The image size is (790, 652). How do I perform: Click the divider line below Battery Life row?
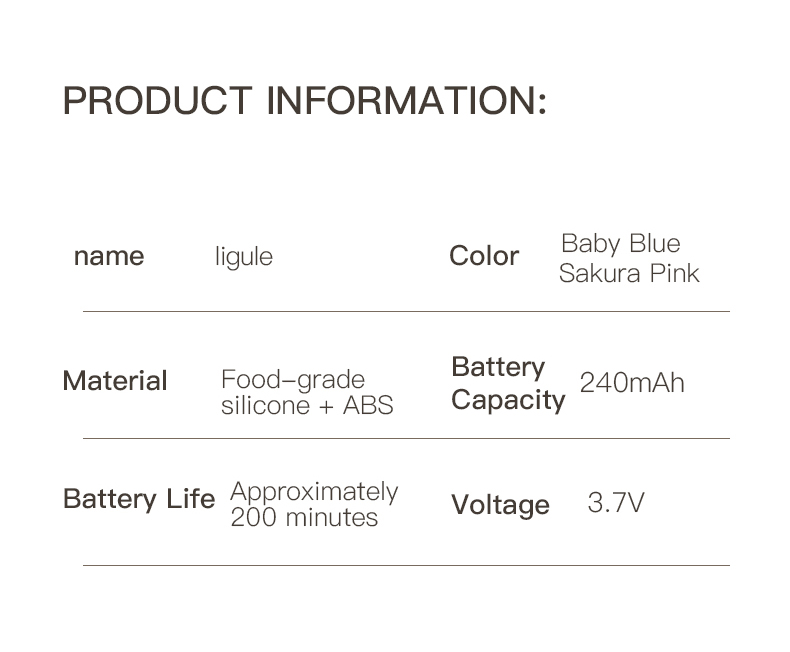(x=405, y=566)
